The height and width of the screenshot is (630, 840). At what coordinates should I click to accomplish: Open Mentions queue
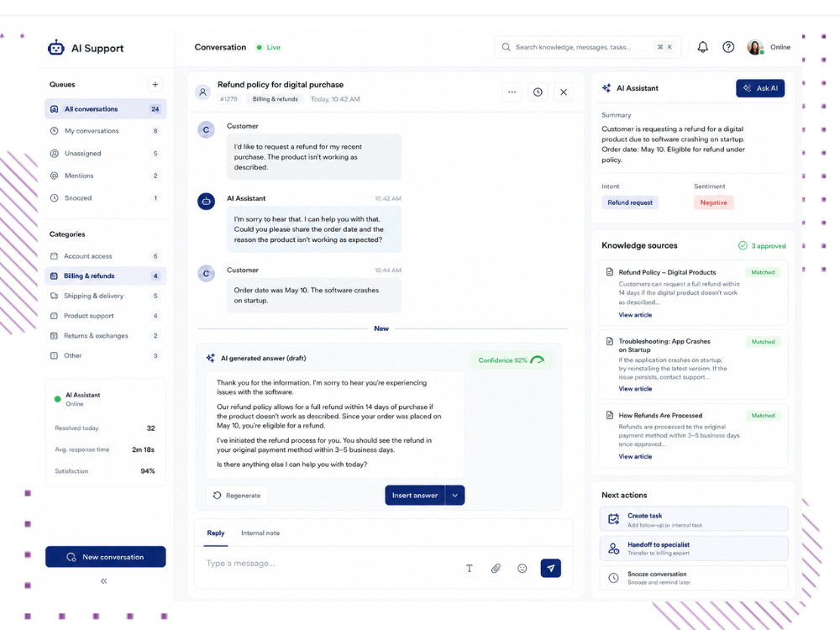pos(106,176)
